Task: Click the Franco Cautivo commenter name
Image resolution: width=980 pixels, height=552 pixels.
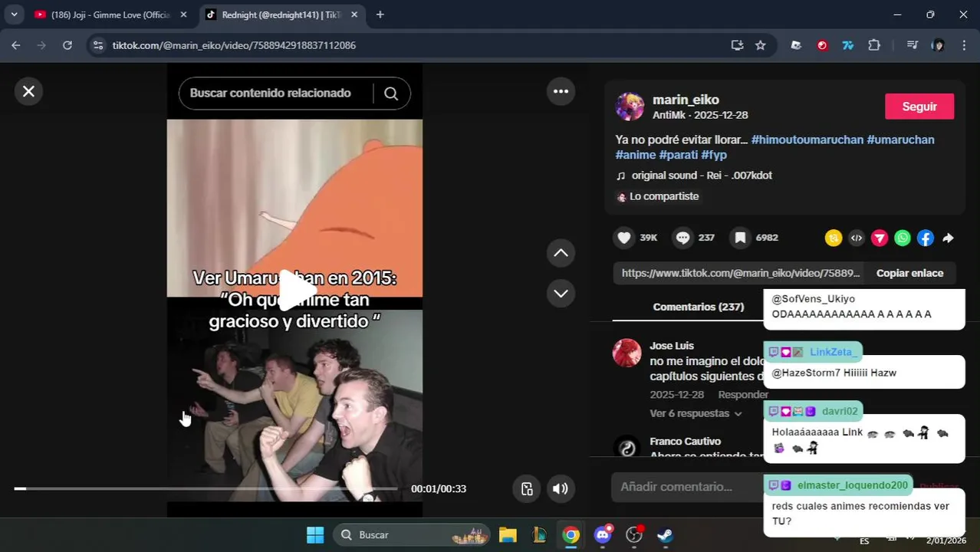Action: click(x=685, y=442)
